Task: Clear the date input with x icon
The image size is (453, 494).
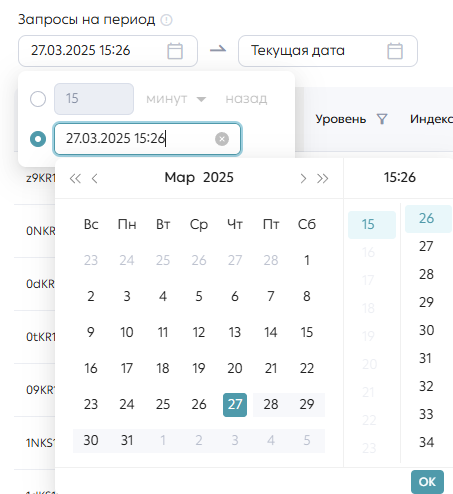Action: point(222,139)
